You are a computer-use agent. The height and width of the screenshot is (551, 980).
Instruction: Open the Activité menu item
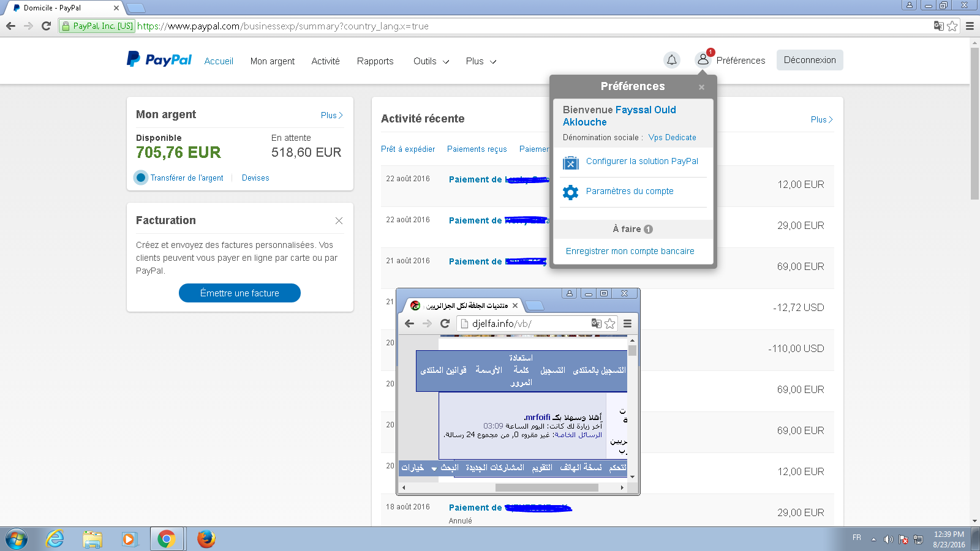(325, 61)
